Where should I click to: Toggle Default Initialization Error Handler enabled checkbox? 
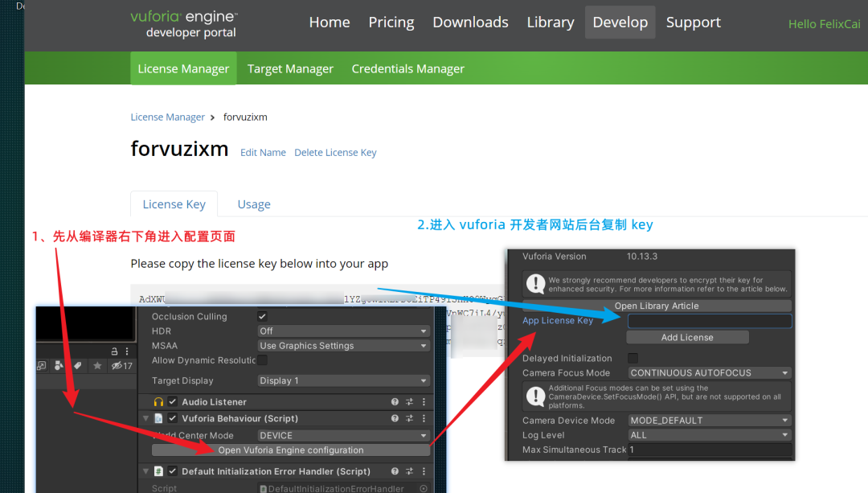tap(173, 470)
